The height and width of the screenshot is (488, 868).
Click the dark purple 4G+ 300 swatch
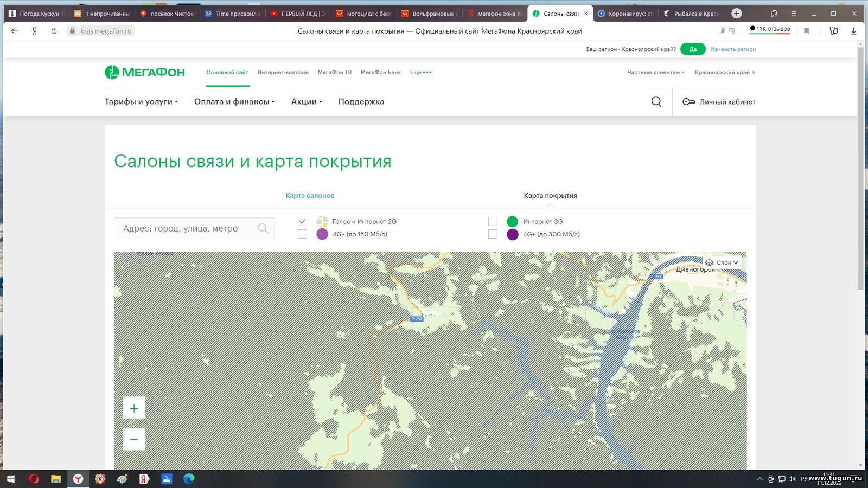click(512, 234)
